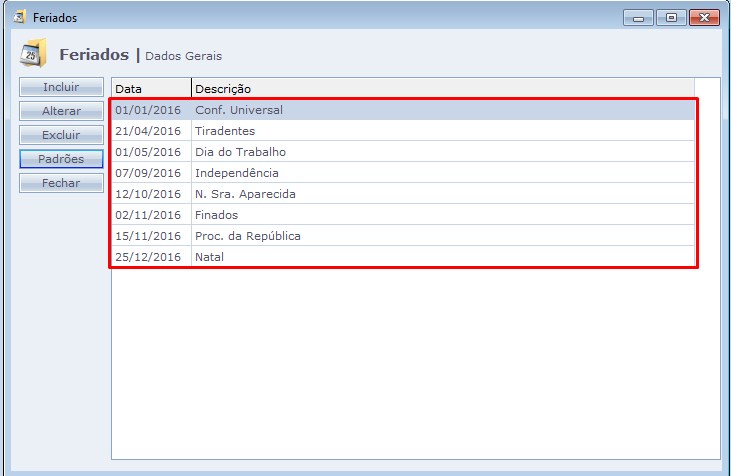Close the Feriados window with X

click(704, 18)
